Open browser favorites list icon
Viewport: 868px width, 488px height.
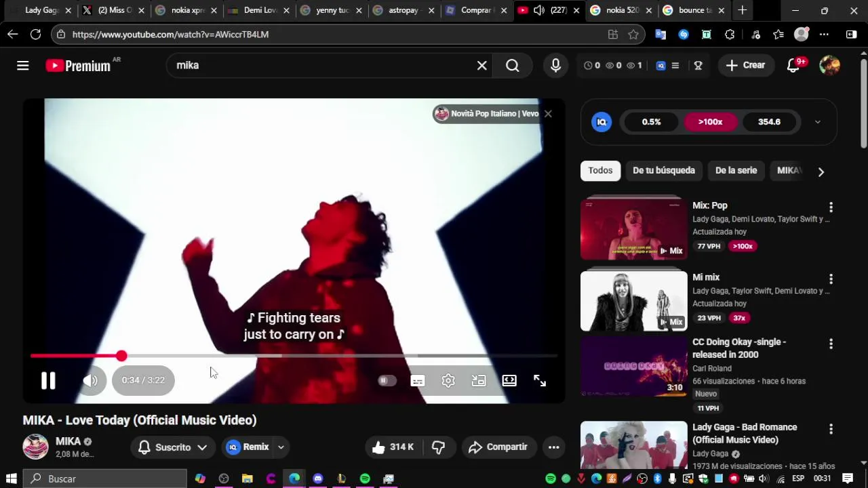pos(778,35)
